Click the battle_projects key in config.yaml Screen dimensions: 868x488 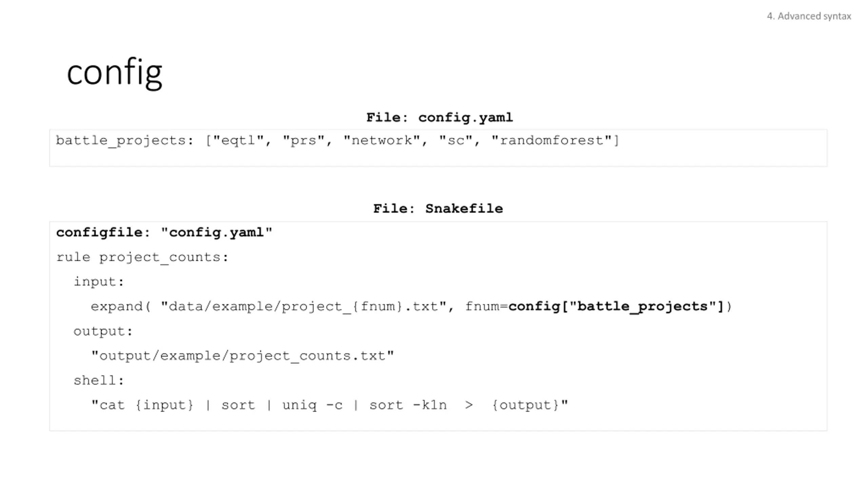pyautogui.click(x=121, y=140)
